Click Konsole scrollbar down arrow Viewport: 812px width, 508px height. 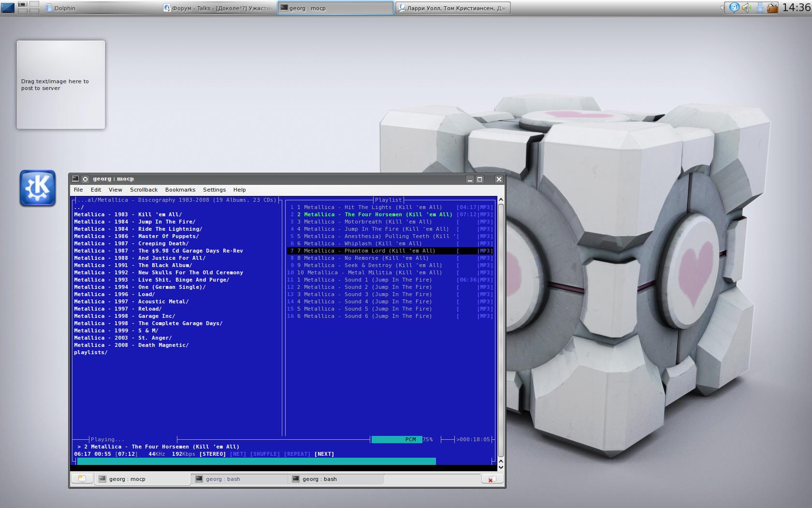501,467
